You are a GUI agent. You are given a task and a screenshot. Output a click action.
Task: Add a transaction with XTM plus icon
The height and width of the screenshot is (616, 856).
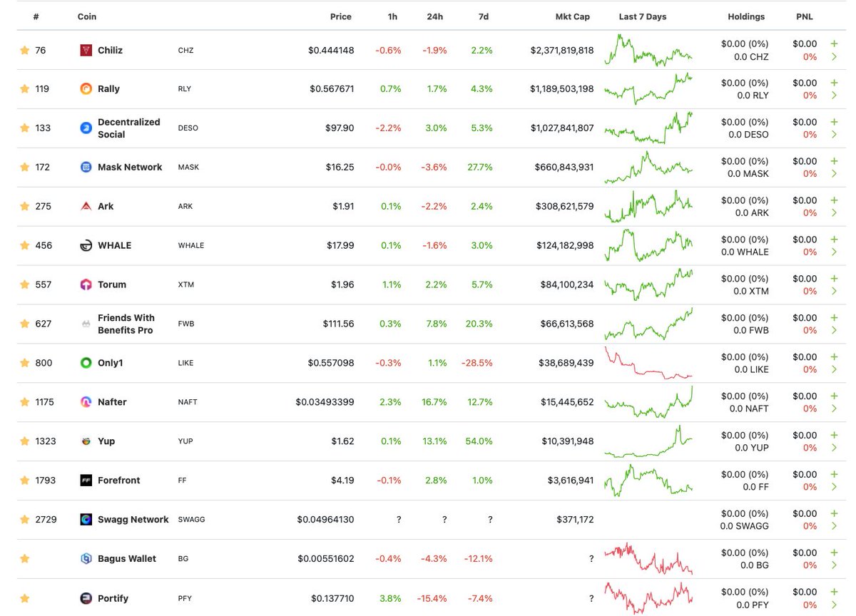(834, 279)
